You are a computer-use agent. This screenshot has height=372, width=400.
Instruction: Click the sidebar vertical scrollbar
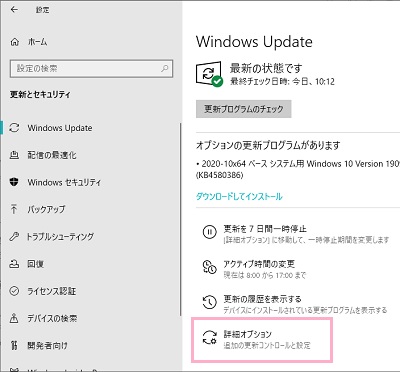pyautogui.click(x=181, y=219)
